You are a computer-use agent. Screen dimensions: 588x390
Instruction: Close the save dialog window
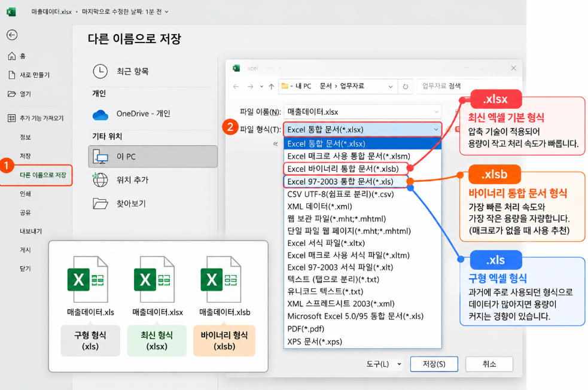(x=514, y=68)
